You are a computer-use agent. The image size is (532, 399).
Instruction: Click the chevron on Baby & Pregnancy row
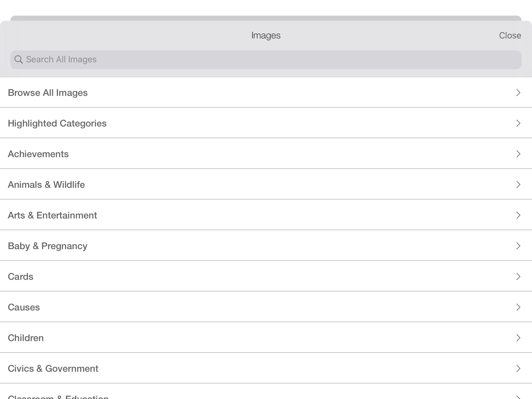click(x=518, y=246)
